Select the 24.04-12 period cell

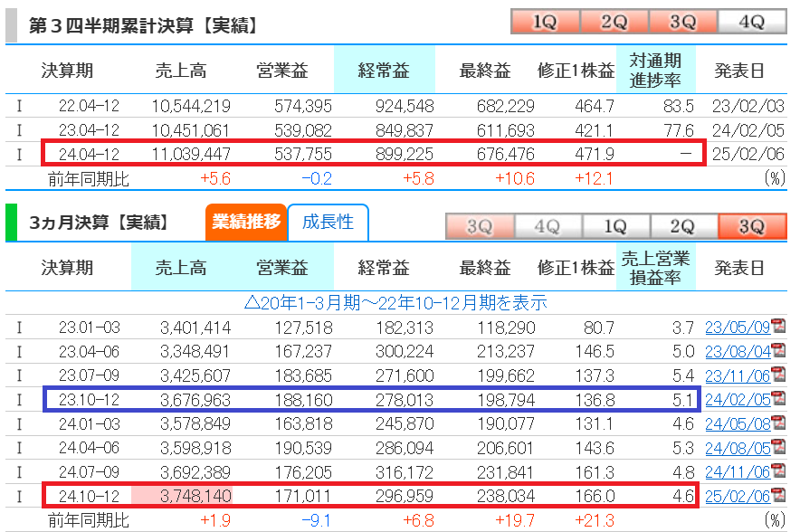[89, 154]
